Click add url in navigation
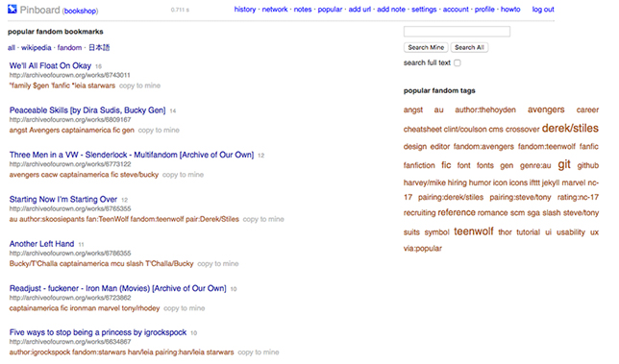The image size is (619, 364). (359, 9)
